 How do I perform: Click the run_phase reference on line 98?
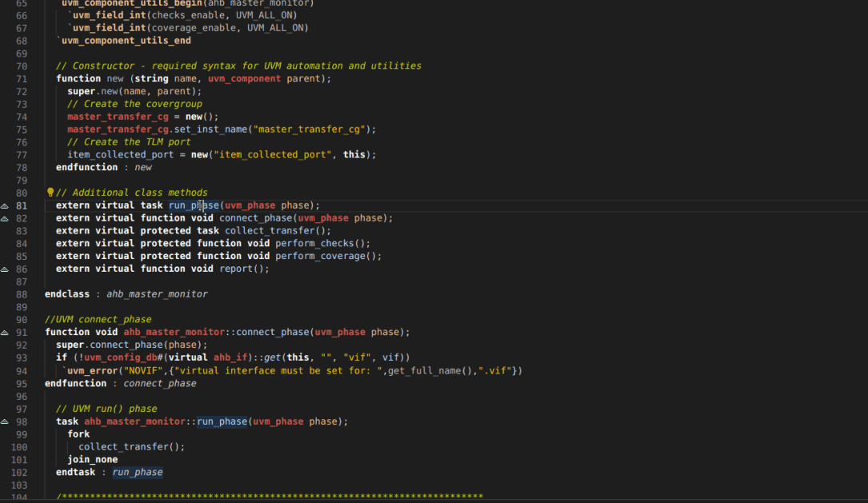tap(222, 421)
